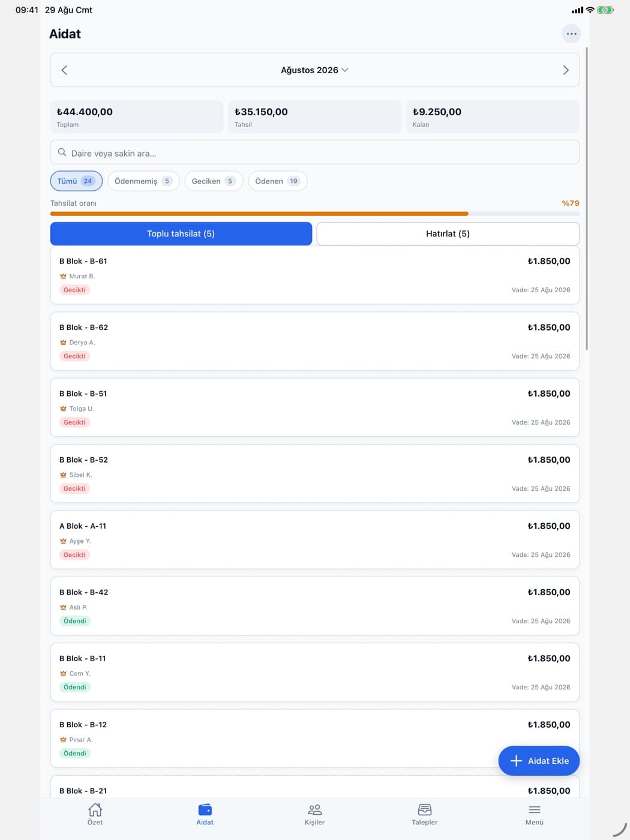Click the ₺1.850,00 amount on B-52
Screen dimensions: 630x840
(549, 460)
